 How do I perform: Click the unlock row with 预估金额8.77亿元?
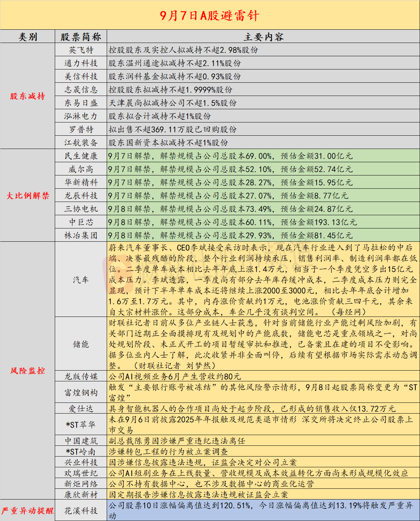point(263,196)
